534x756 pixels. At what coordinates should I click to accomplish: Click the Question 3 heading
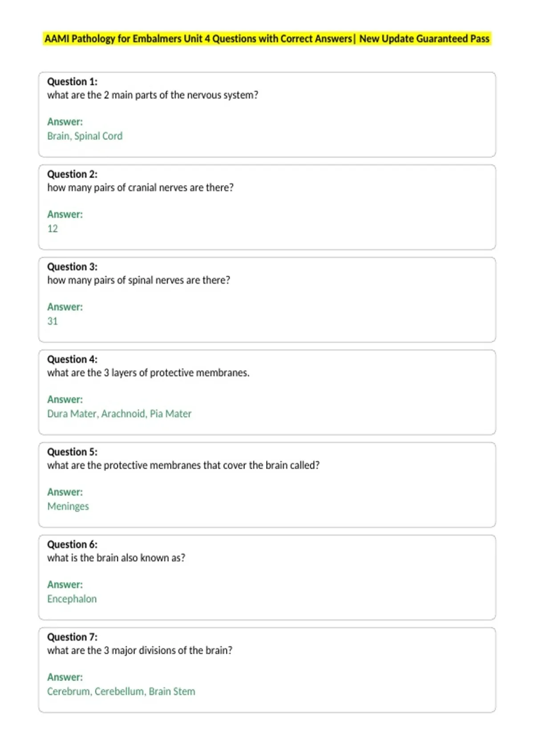click(x=72, y=266)
